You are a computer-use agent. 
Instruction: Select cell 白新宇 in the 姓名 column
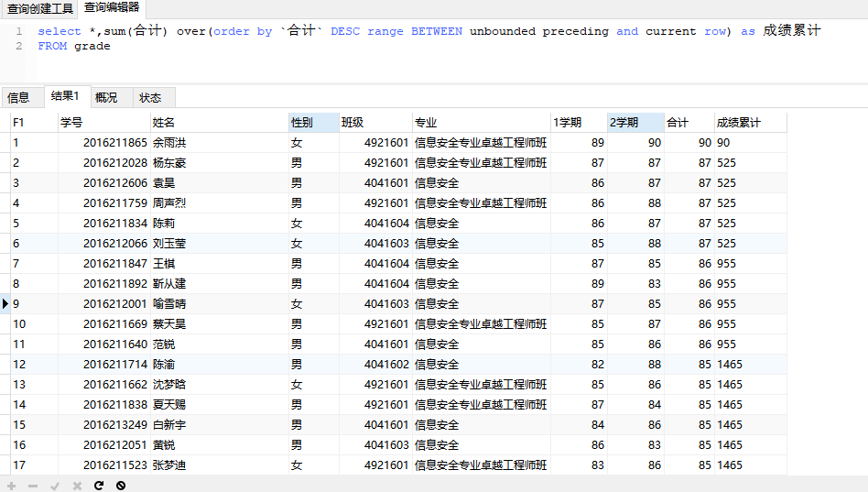pyautogui.click(x=219, y=425)
